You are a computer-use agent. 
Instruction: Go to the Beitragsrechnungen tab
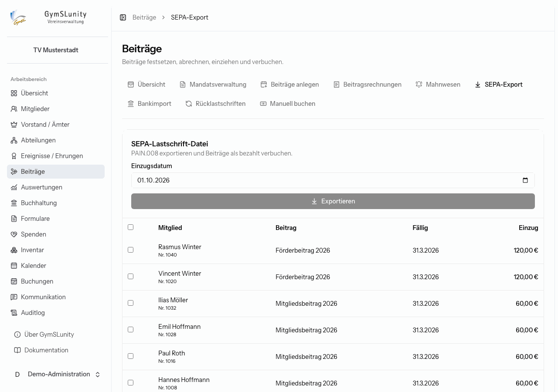pos(367,84)
